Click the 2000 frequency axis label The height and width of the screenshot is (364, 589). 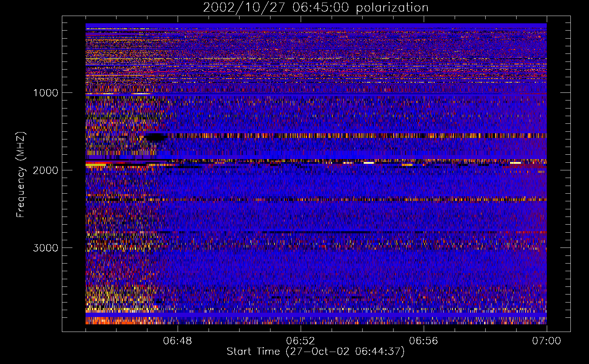click(x=46, y=170)
